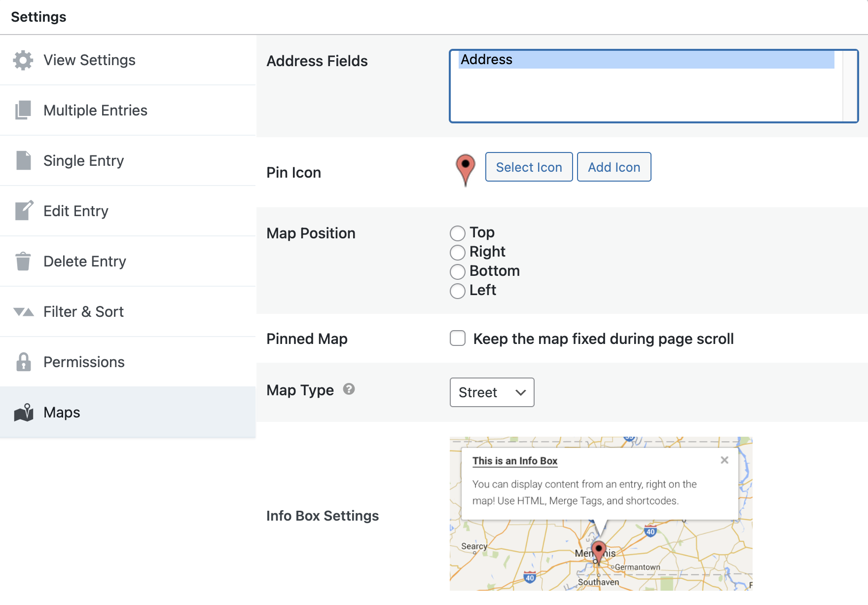Click the Delete Entry trash icon

point(23,261)
